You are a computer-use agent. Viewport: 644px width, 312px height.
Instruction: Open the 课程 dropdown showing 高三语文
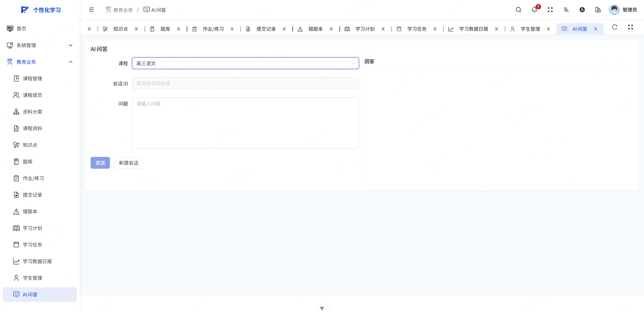coord(245,63)
